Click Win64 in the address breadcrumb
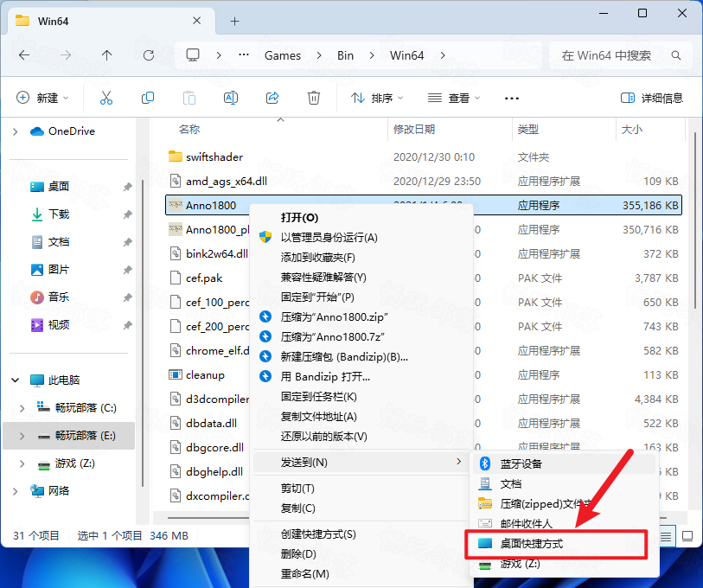The image size is (703, 588). coord(406,55)
